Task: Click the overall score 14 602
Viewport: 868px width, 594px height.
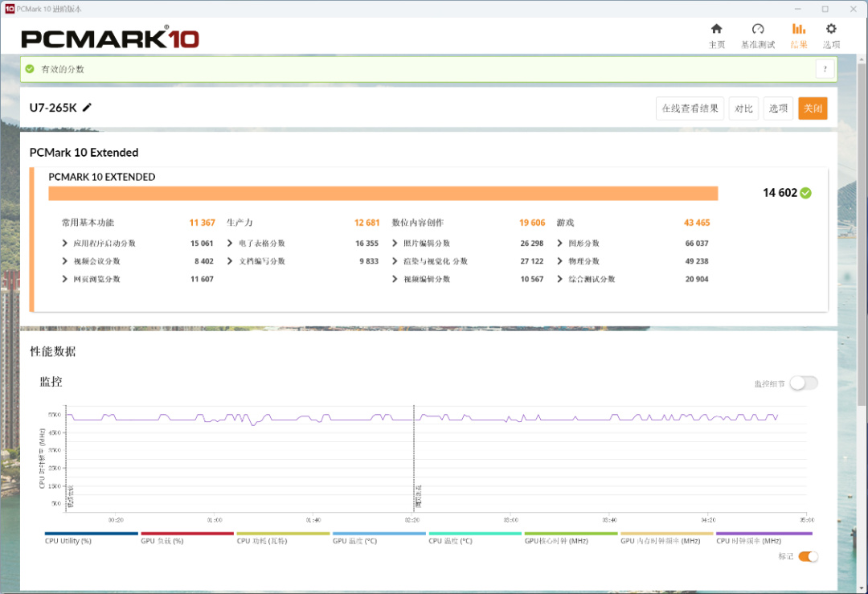Action: point(780,193)
